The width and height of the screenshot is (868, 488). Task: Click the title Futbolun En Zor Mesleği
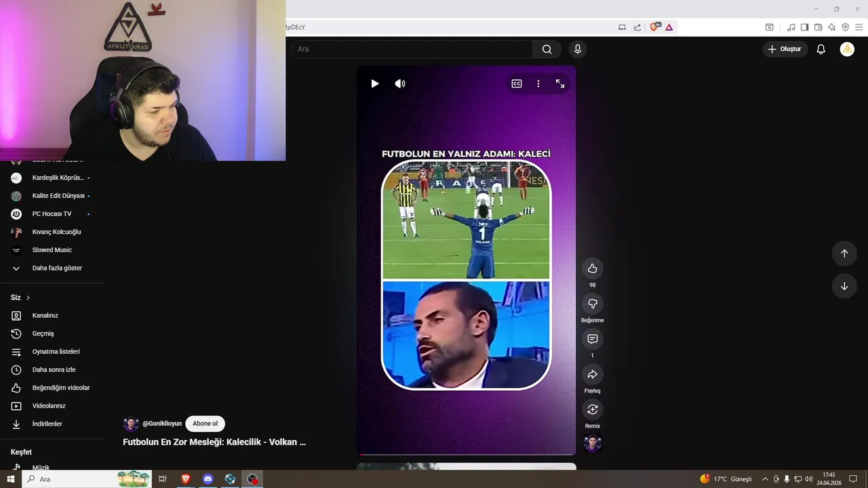(214, 442)
